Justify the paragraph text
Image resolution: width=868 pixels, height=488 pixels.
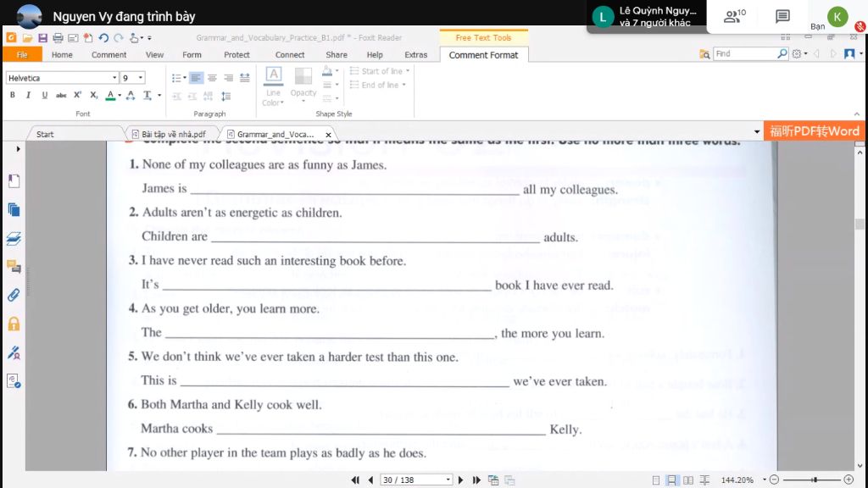click(245, 78)
